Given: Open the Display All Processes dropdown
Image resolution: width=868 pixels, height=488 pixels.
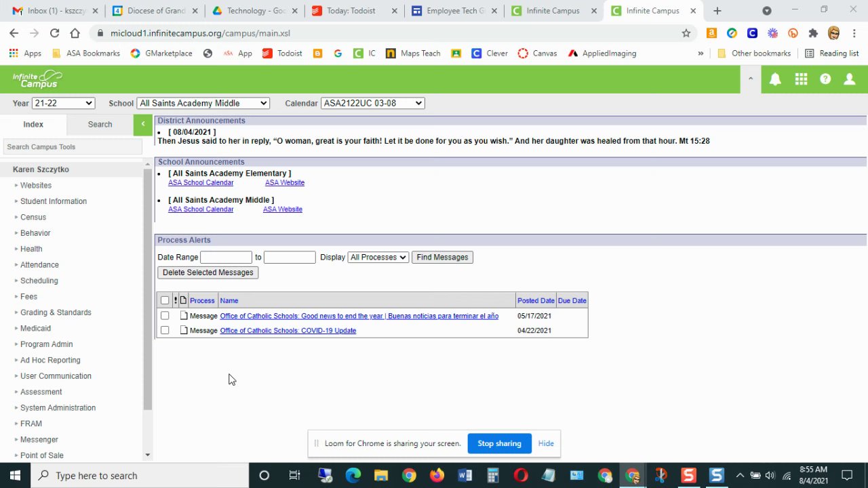Looking at the screenshot, I should pos(378,258).
